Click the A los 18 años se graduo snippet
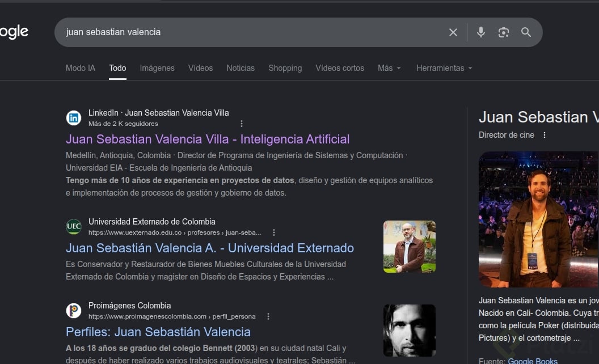The image size is (599, 364). tap(210, 354)
